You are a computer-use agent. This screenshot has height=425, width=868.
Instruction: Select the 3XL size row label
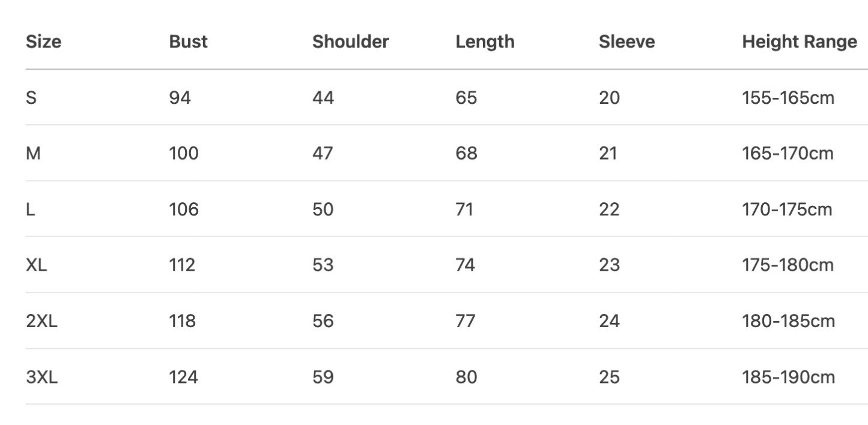tap(41, 377)
